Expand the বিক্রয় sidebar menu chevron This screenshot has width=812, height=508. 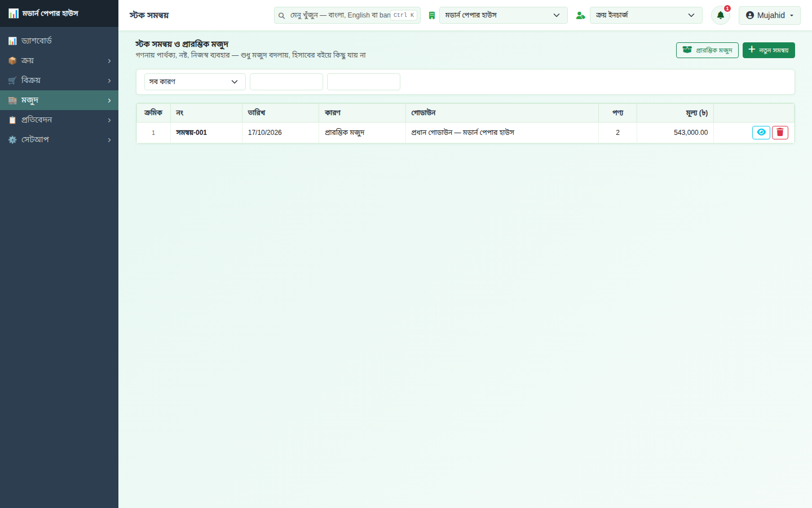(x=109, y=81)
